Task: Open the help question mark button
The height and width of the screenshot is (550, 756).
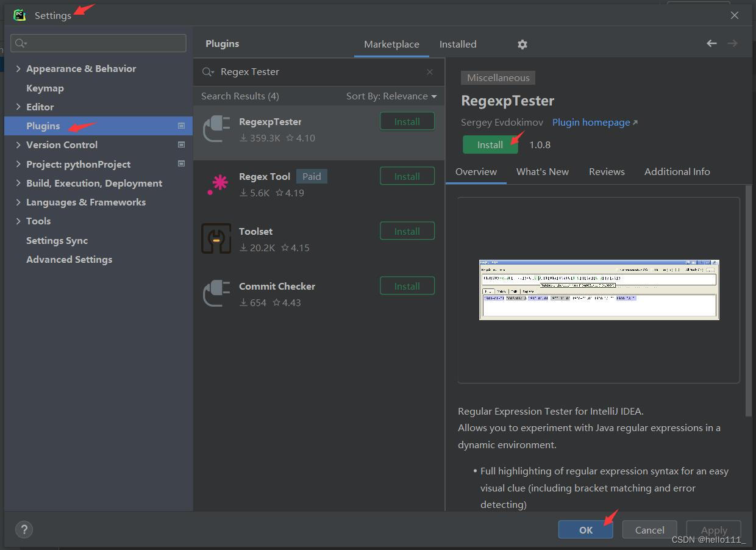Action: (24, 529)
